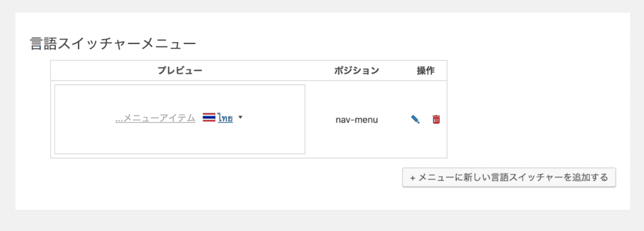
Task: Edit the nav-menu language switcher with pencil icon
Action: point(415,120)
